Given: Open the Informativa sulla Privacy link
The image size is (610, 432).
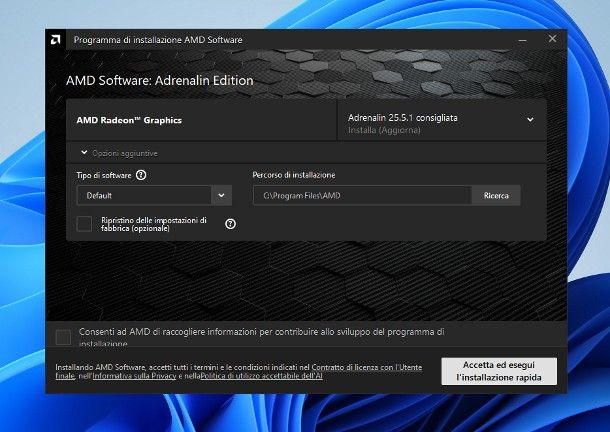Looking at the screenshot, I should (134, 376).
